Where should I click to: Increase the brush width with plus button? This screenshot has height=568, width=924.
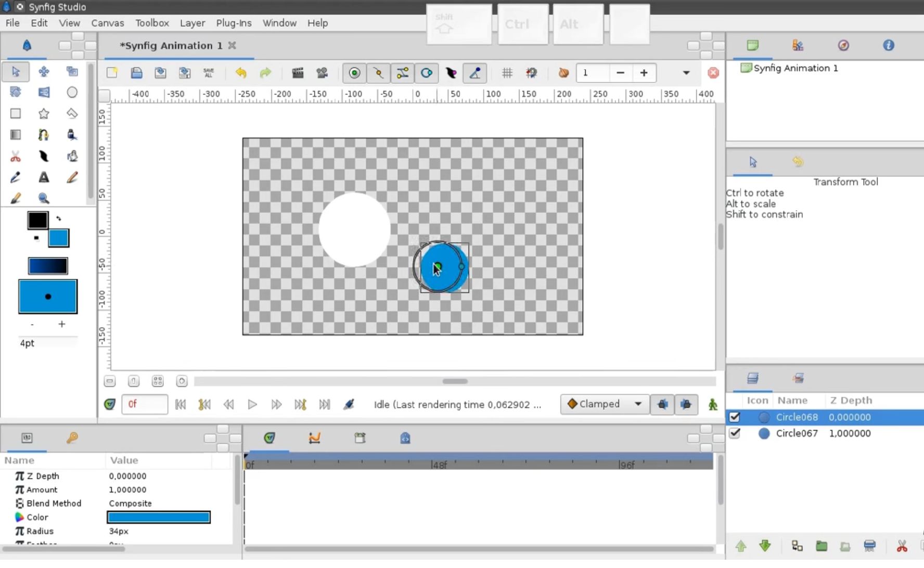[62, 324]
